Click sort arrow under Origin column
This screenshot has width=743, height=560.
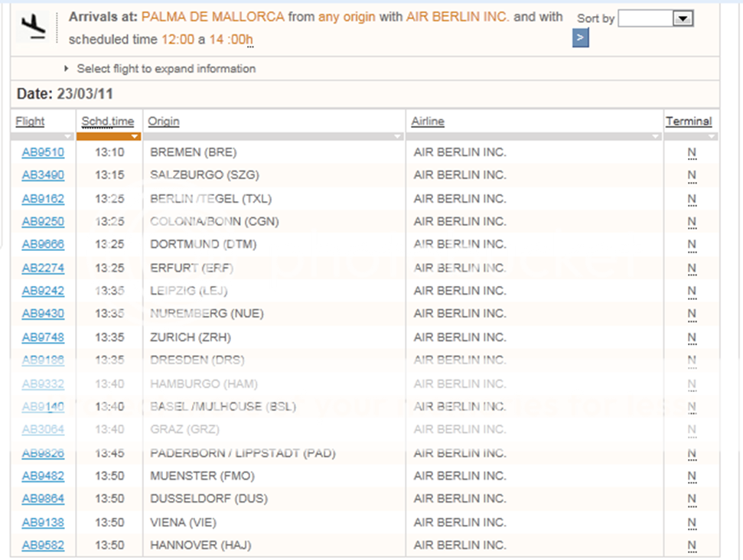(x=396, y=136)
